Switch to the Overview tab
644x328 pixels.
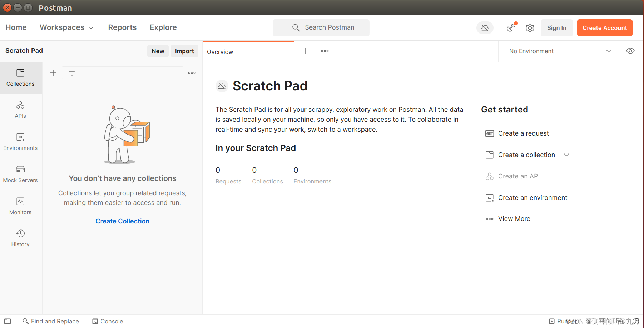click(x=248, y=52)
